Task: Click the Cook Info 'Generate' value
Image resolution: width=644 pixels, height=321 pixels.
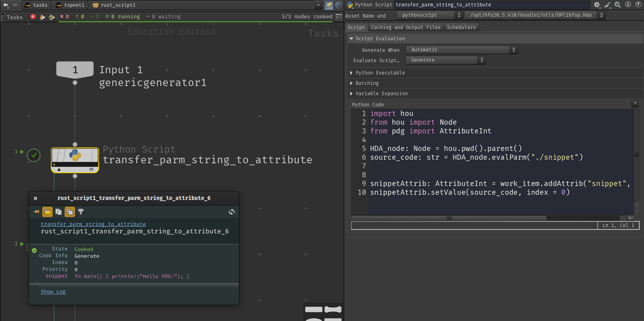Action: pos(87,256)
